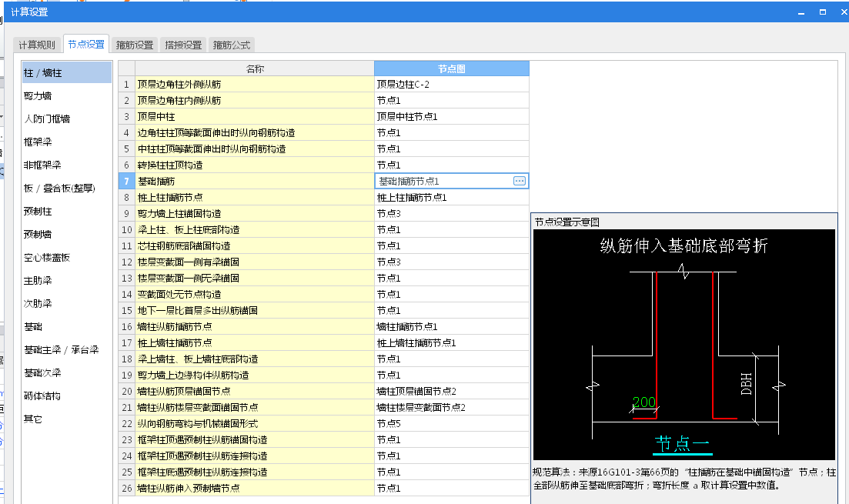Select 框架梁 category
The image size is (849, 504).
pyautogui.click(x=67, y=142)
